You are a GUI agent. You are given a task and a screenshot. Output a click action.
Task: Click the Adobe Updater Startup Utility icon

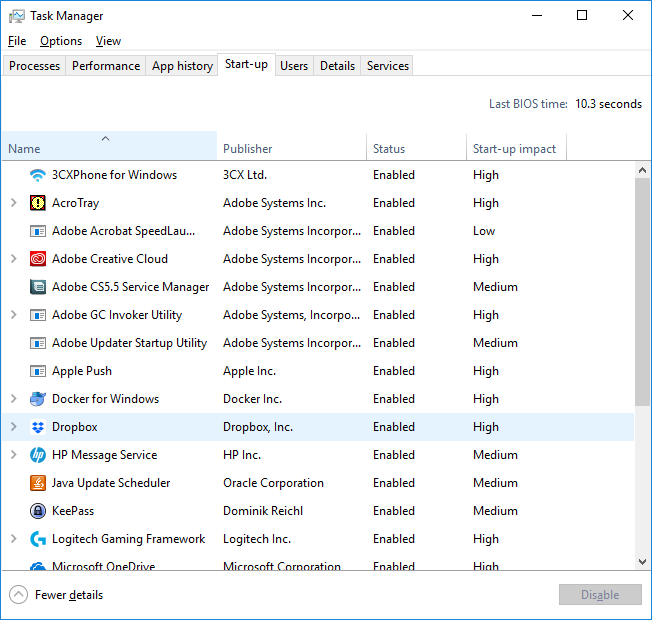38,343
